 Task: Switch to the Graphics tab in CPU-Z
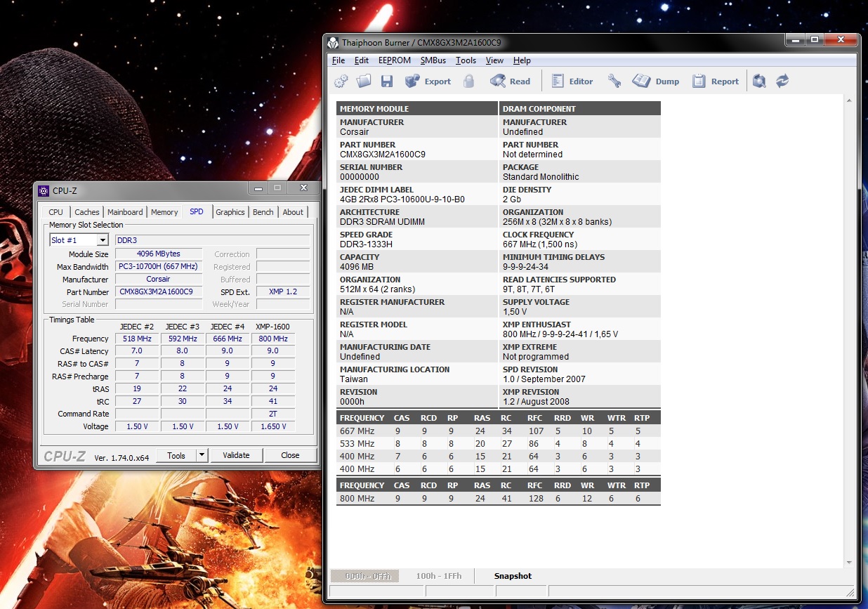point(230,212)
